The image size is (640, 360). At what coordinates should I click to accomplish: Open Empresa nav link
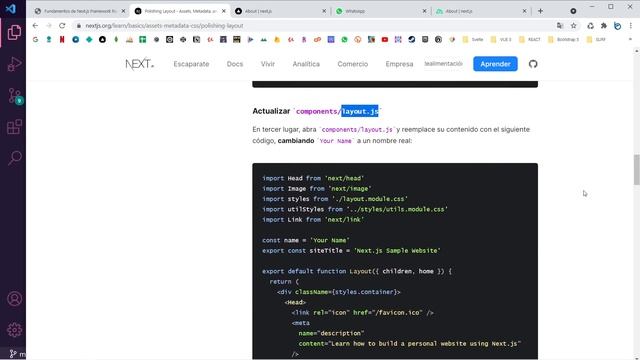pyautogui.click(x=399, y=64)
